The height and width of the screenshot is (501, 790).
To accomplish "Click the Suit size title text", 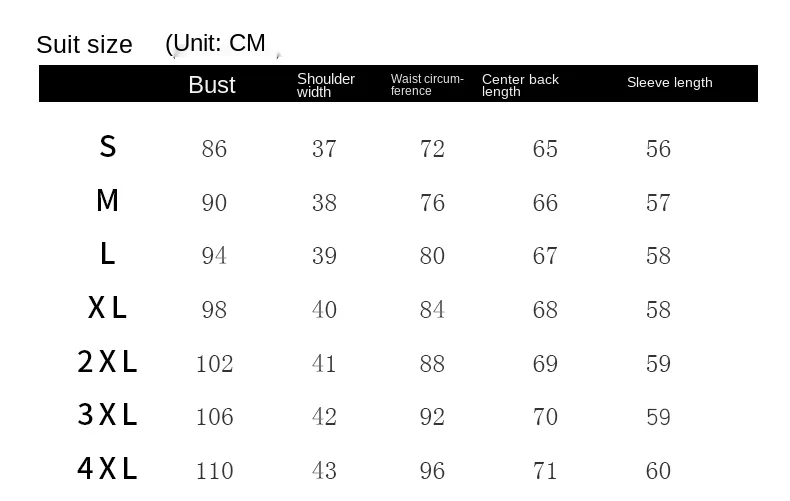I will click(x=84, y=45).
